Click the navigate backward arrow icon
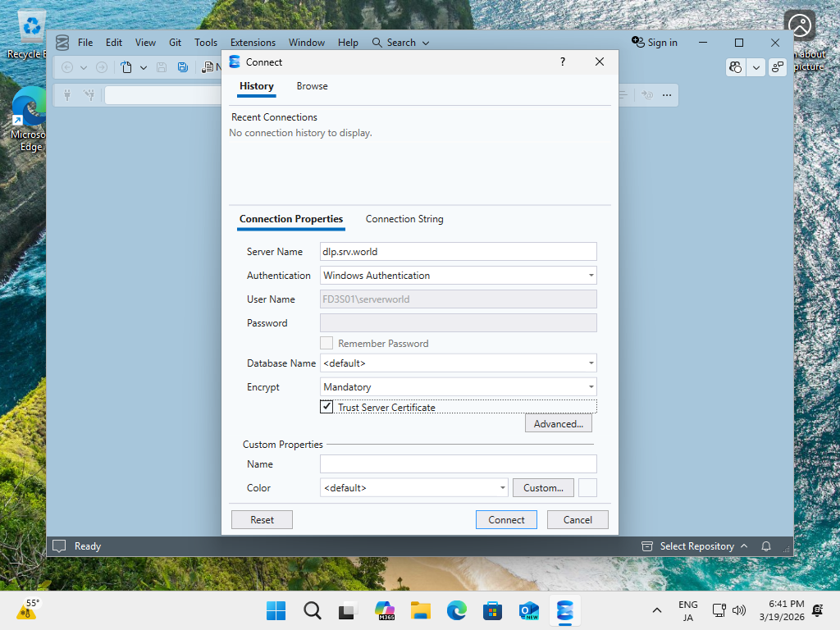Viewport: 840px width, 630px height. pos(67,67)
